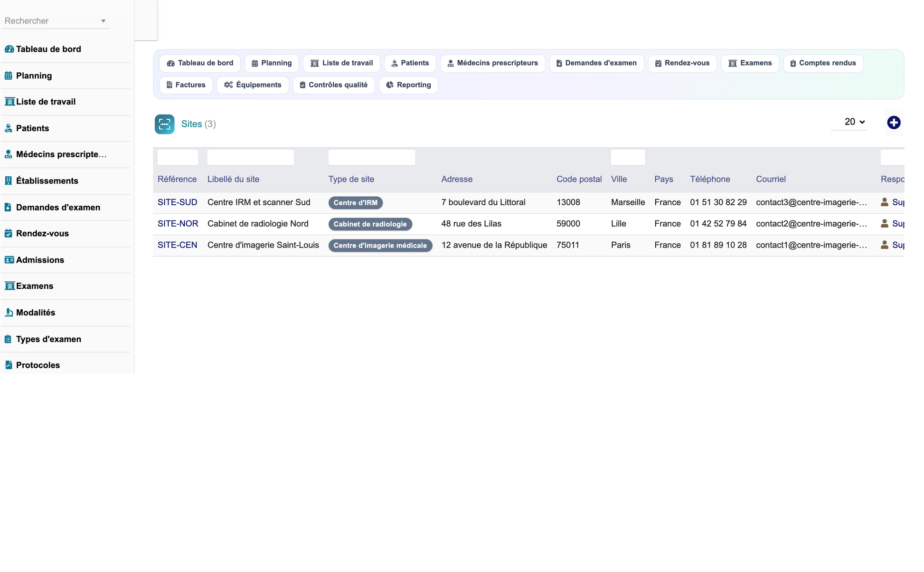Sort by Téléphone column header
Viewport: 924px width, 572px height.
(x=710, y=179)
